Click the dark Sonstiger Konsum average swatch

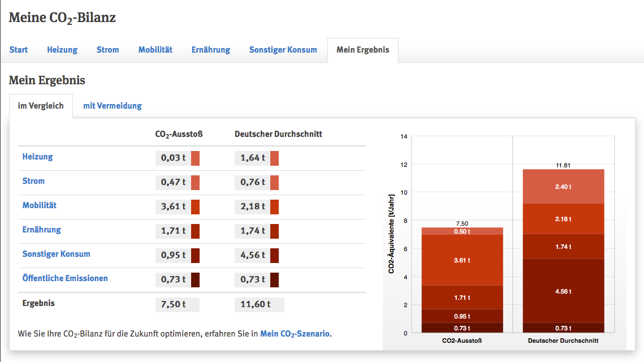pyautogui.click(x=274, y=256)
